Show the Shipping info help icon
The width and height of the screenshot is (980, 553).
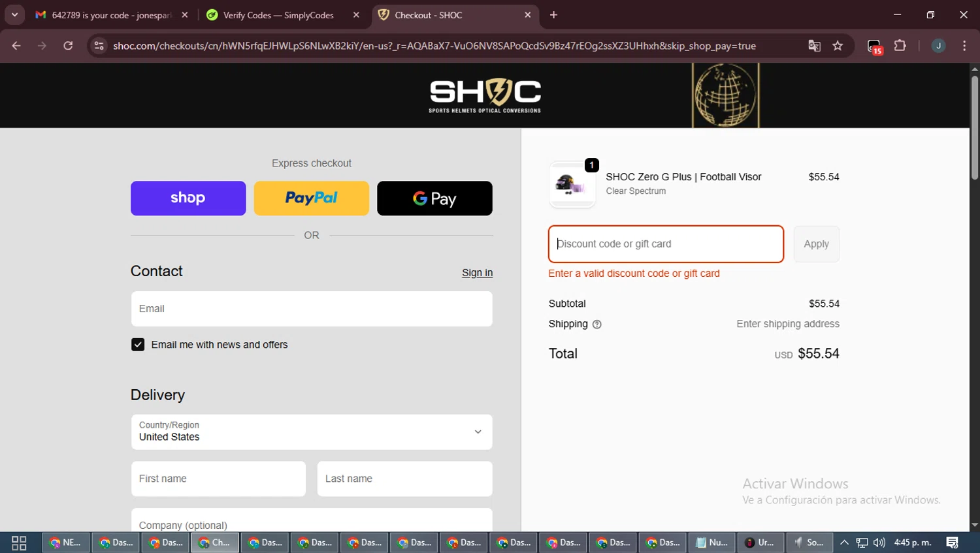pos(596,324)
